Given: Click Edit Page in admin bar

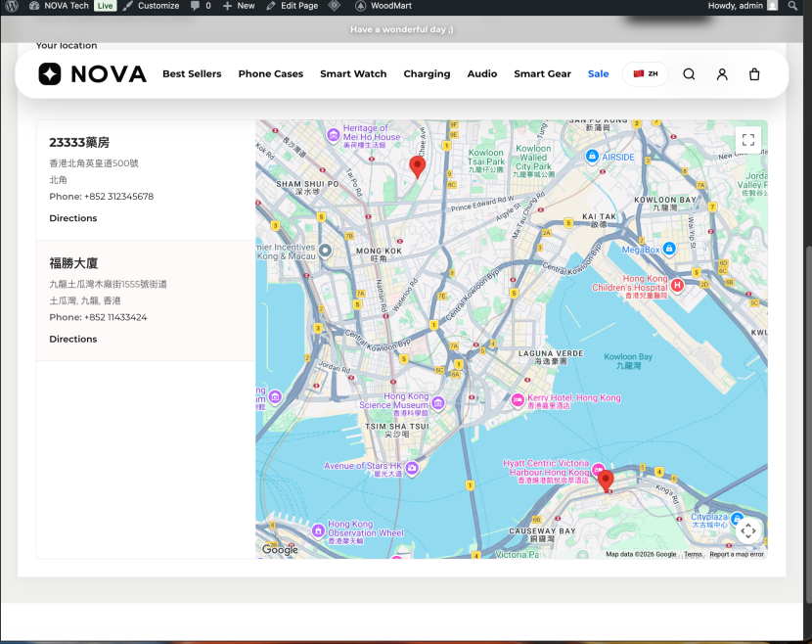Looking at the screenshot, I should pos(293,6).
